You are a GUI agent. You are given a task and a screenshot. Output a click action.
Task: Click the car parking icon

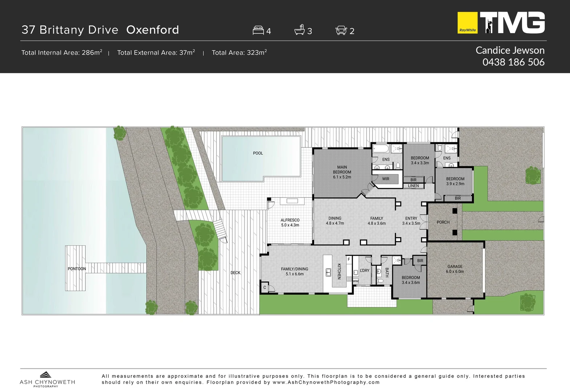(341, 30)
